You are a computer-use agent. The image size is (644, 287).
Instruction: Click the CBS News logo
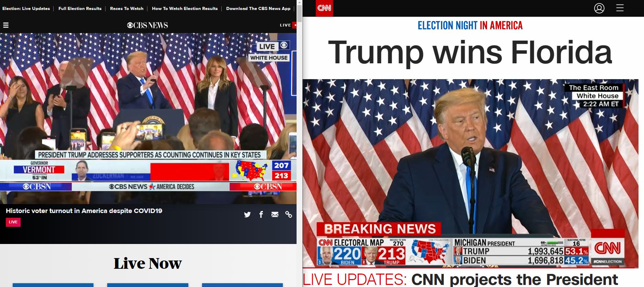[x=147, y=25]
